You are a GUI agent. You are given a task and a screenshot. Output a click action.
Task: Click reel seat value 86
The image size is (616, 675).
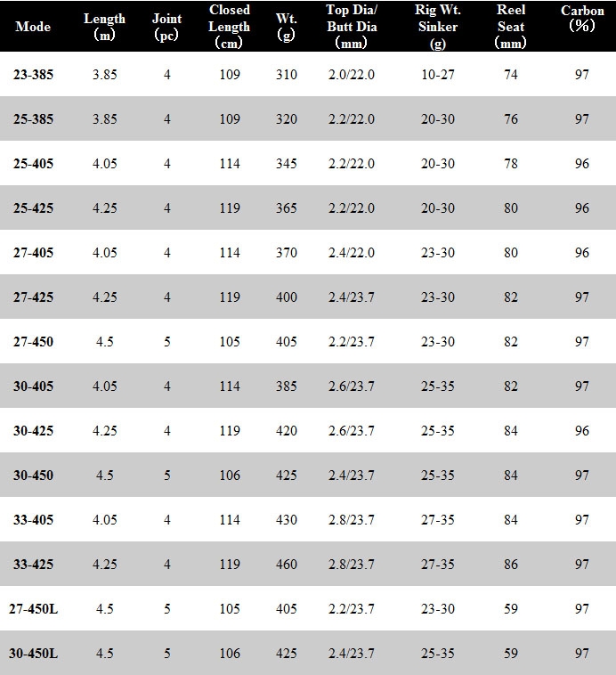tap(511, 565)
